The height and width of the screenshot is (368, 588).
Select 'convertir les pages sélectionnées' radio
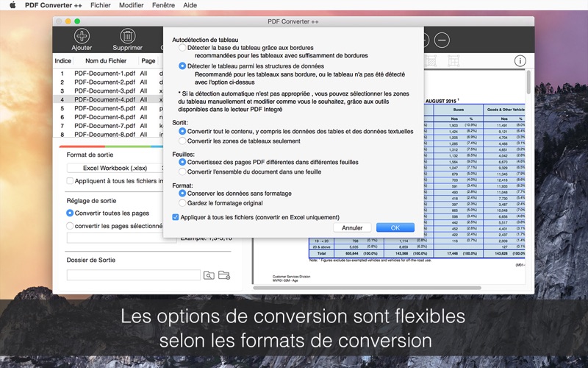coord(70,226)
